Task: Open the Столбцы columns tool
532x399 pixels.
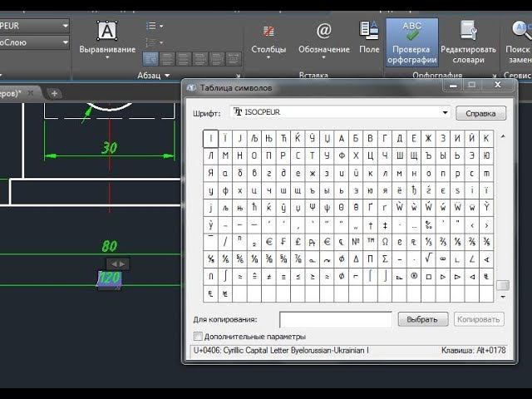Action: coord(268,40)
